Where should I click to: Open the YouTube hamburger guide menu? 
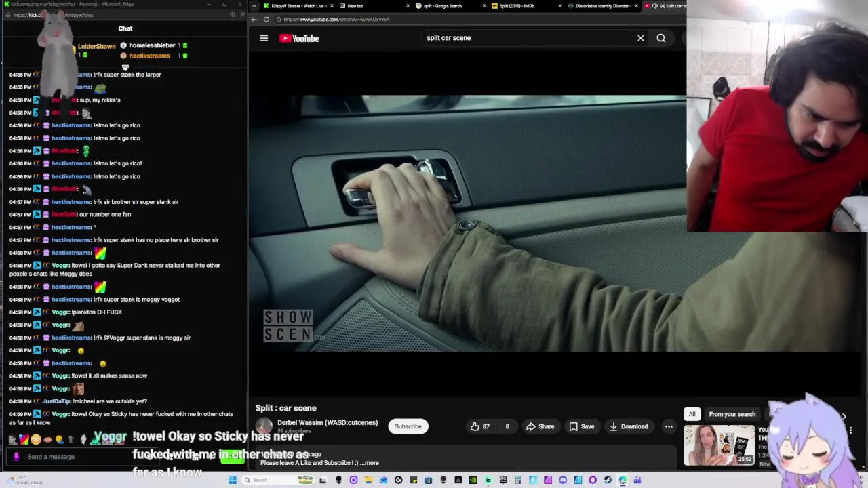264,38
